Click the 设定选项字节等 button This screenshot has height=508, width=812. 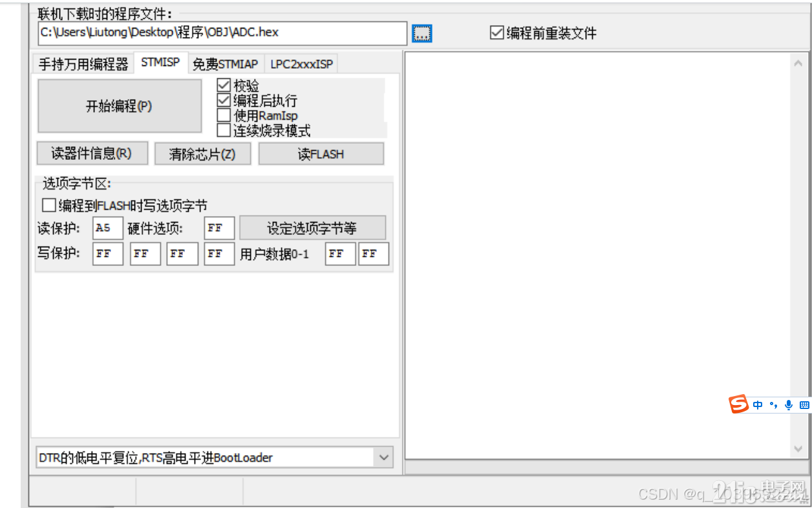[313, 228]
